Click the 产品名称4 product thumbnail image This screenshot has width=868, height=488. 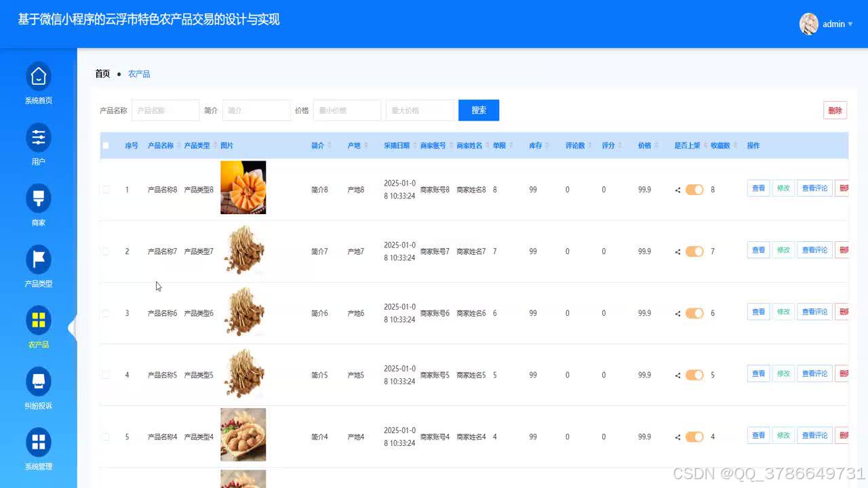click(243, 434)
